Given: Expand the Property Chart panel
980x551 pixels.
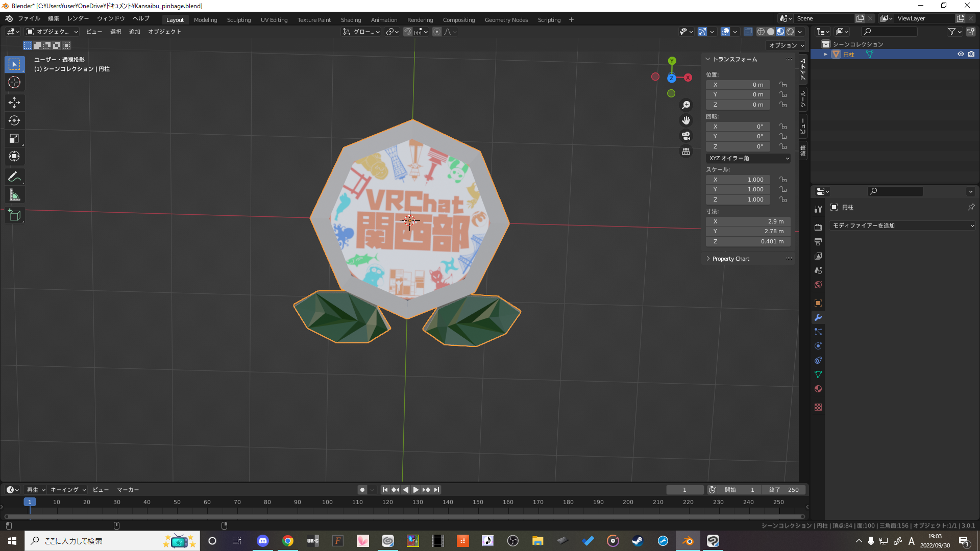Looking at the screenshot, I should click(x=730, y=259).
